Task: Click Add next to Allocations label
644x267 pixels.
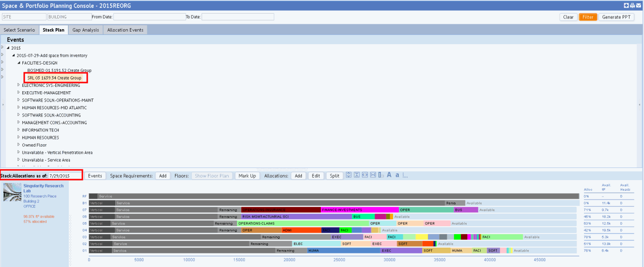Action: pos(298,176)
